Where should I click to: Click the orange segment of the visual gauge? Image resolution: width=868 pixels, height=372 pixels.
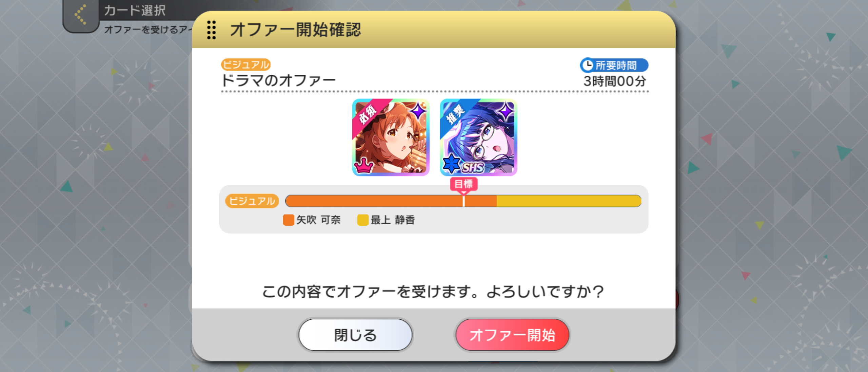[x=391, y=201]
